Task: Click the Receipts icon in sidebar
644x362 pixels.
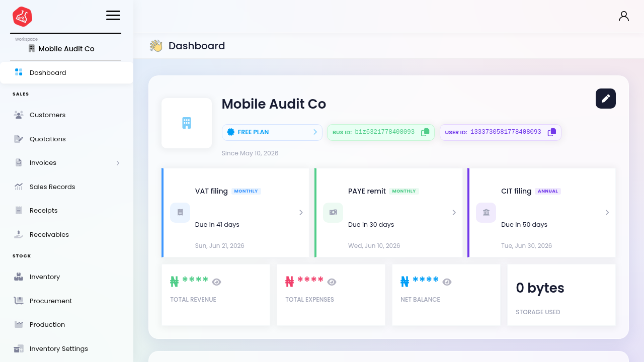Action: coord(19,210)
